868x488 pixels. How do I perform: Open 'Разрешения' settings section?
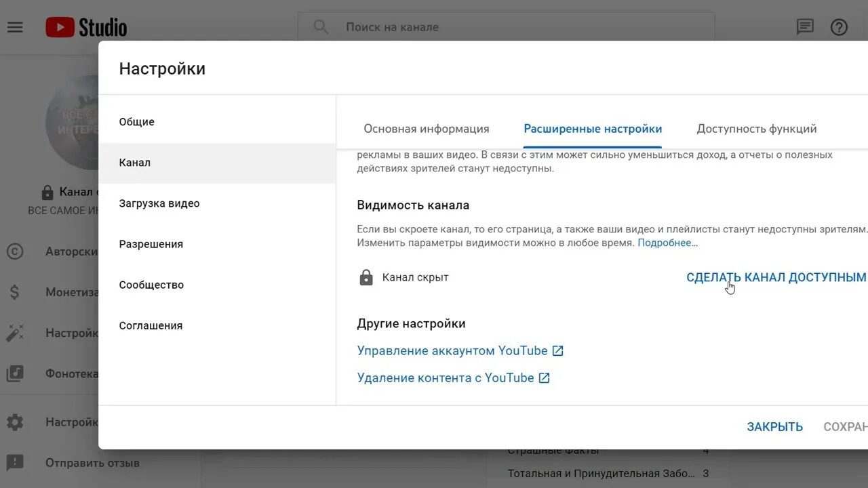pyautogui.click(x=217, y=244)
